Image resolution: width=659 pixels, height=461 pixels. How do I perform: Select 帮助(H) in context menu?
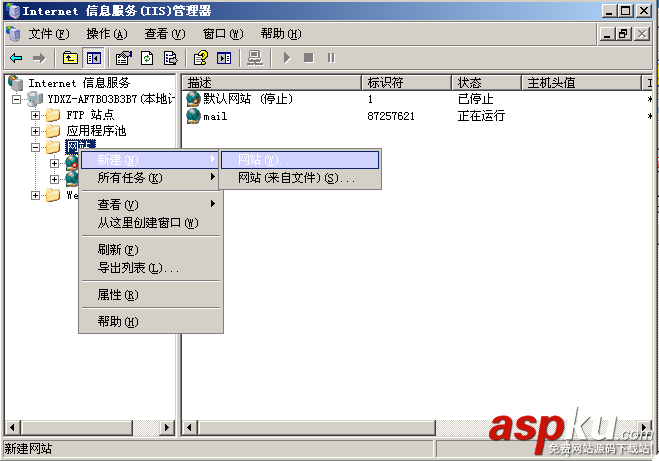(150, 321)
